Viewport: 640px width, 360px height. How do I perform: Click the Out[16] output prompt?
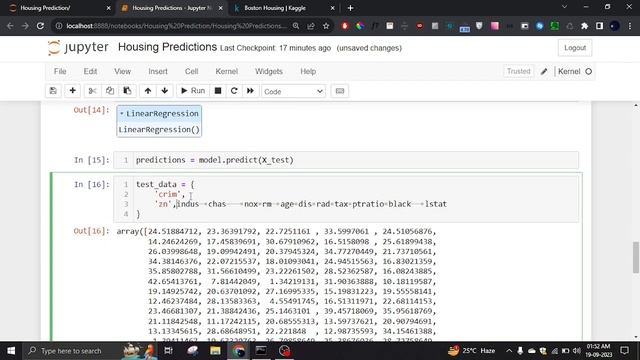click(x=91, y=231)
